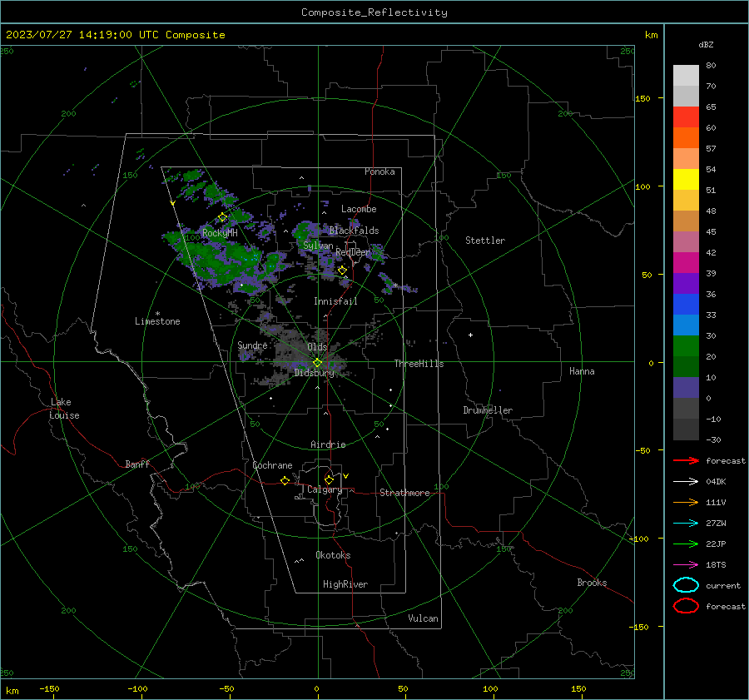Click the yellow diamond at the radar center near Didsbury

pos(317,363)
